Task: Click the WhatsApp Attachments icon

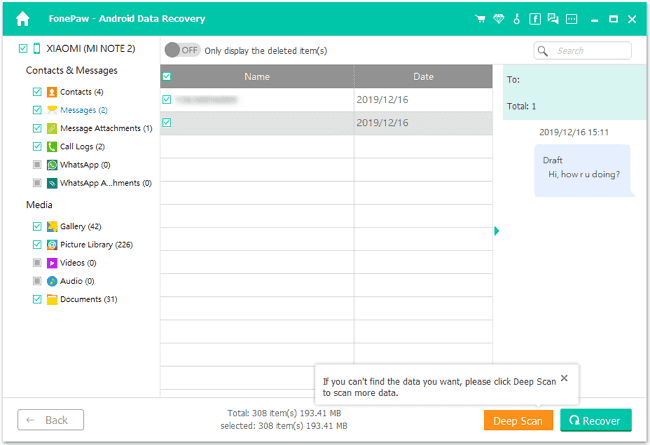Action: coord(52,183)
